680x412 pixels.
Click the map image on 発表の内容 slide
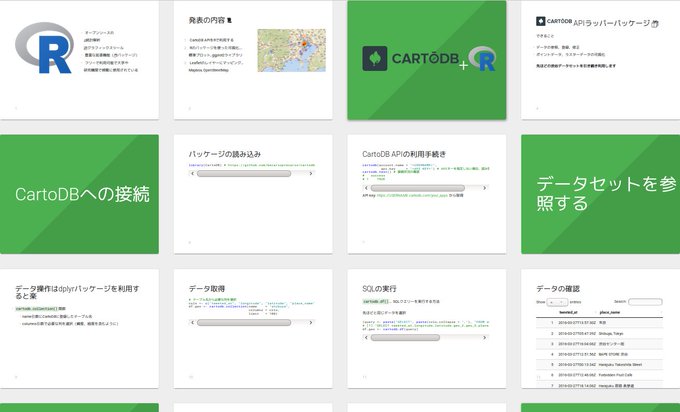291,50
